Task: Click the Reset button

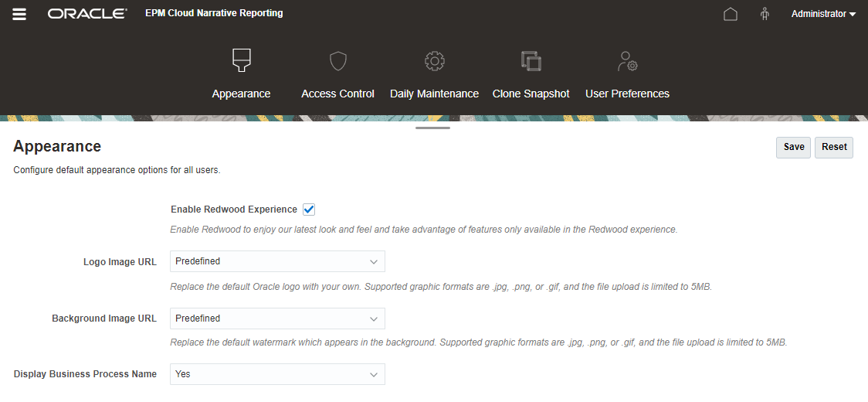Action: (834, 147)
